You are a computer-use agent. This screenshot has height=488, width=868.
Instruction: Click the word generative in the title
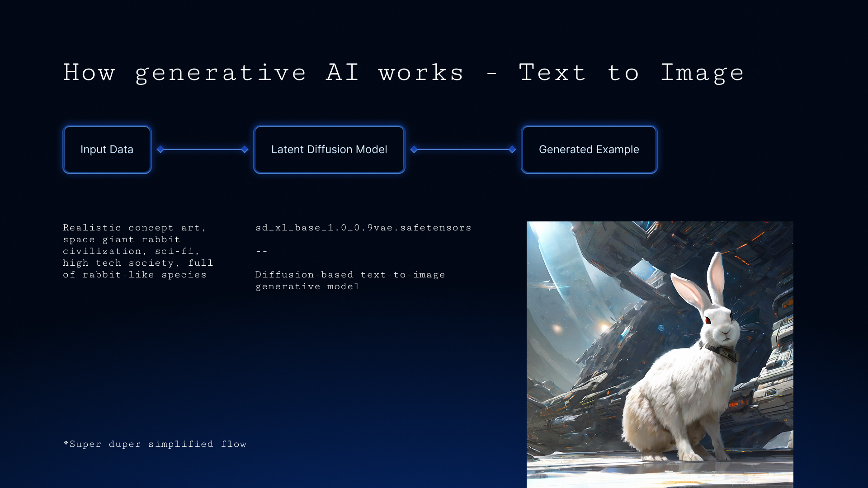(x=221, y=73)
